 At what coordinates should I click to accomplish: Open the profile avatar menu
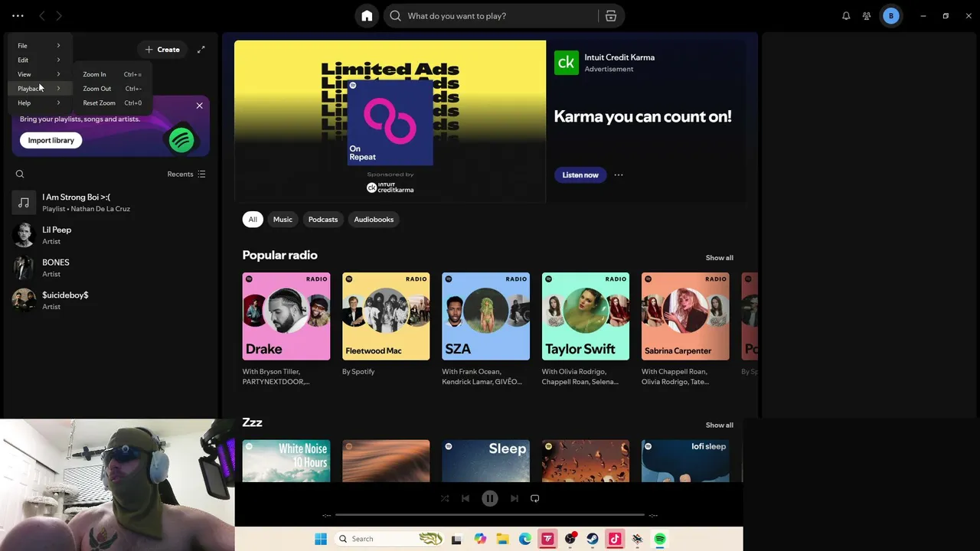coord(891,16)
